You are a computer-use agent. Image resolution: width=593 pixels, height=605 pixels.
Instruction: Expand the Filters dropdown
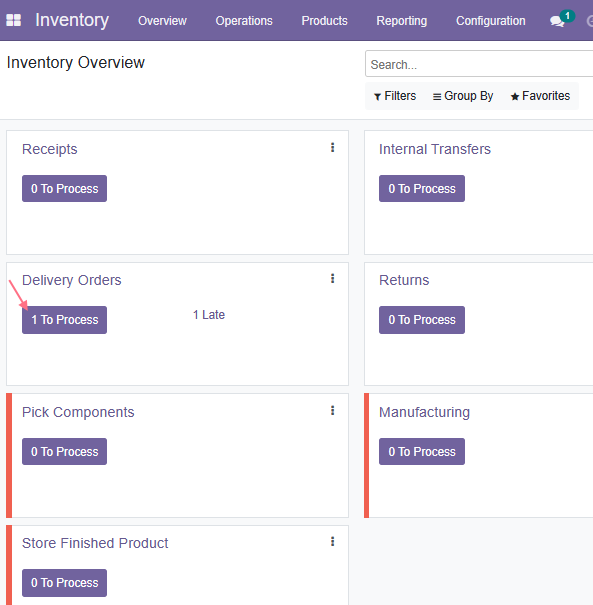(x=395, y=96)
